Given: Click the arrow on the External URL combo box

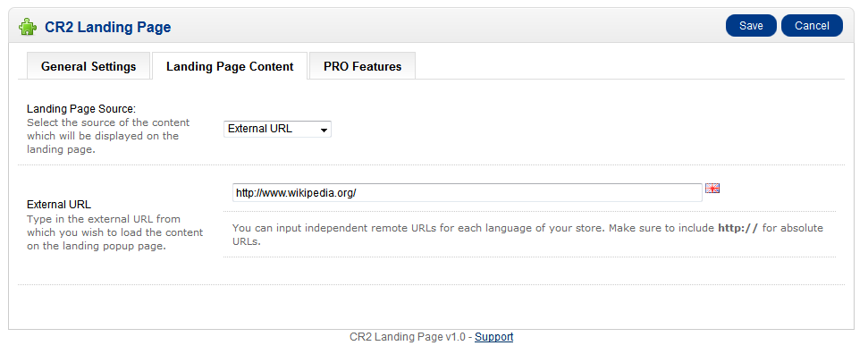Looking at the screenshot, I should [324, 130].
